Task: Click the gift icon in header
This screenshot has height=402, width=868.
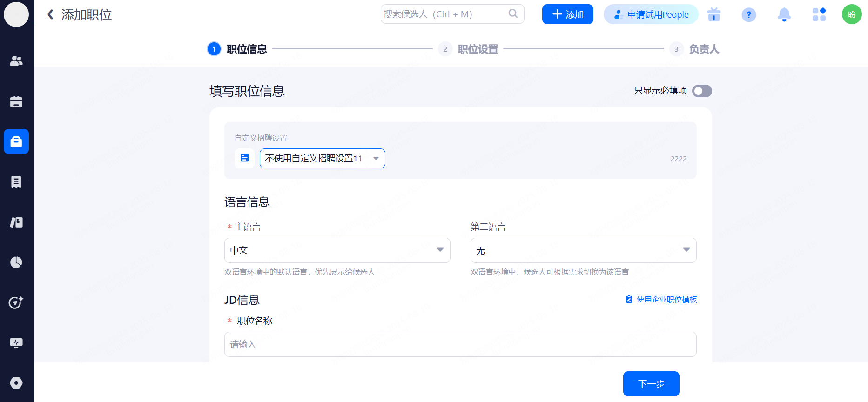Action: tap(713, 14)
